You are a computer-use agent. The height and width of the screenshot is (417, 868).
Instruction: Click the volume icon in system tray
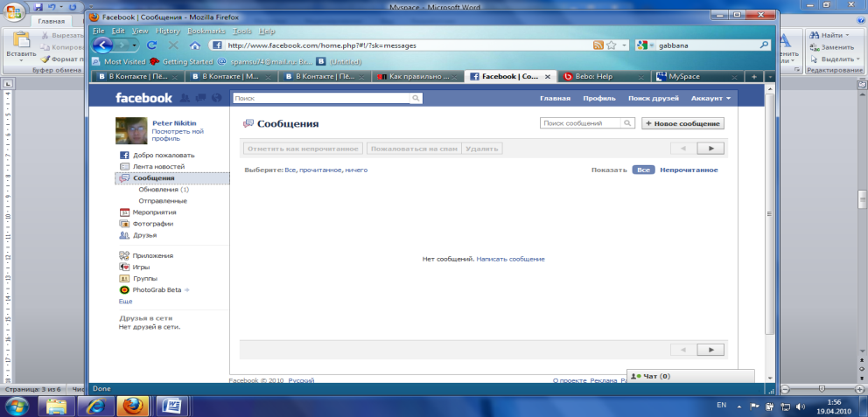801,406
